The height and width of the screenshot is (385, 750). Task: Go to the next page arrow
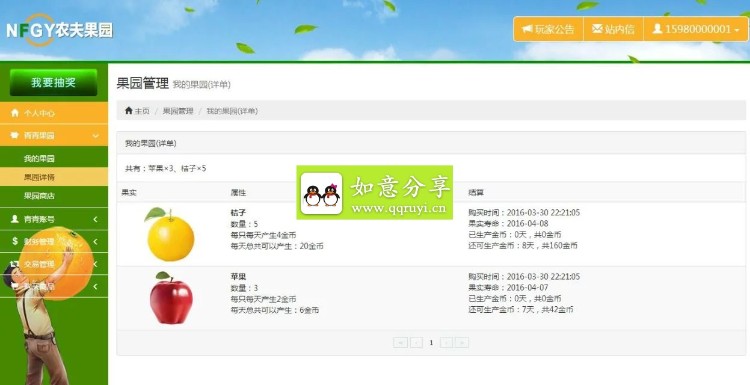tap(446, 342)
